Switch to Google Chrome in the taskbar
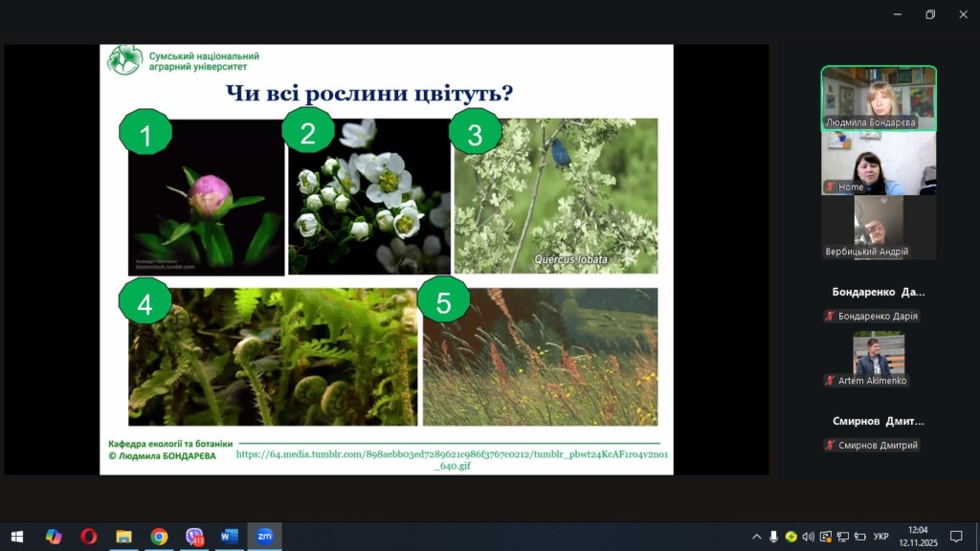 coord(159,537)
